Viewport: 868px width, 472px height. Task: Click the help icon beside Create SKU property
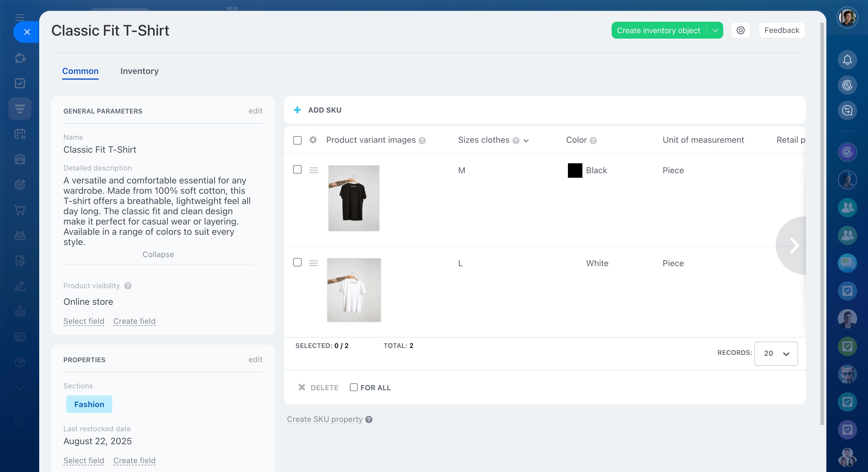click(x=369, y=419)
